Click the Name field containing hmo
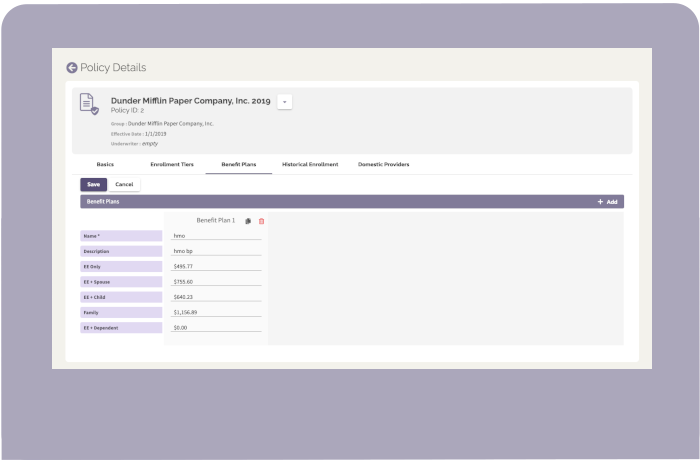Image resolution: width=700 pixels, height=460 pixels. tap(216, 236)
